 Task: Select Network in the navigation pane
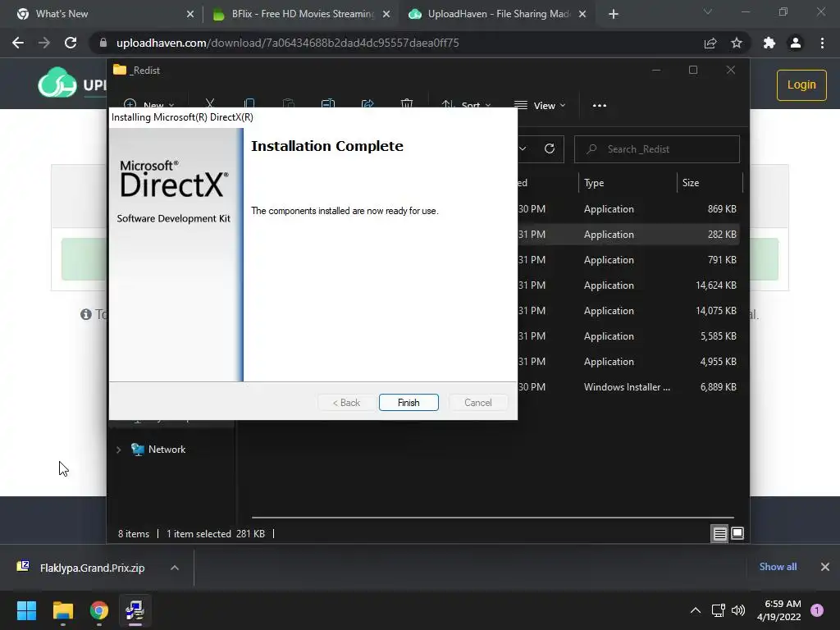pos(167,450)
